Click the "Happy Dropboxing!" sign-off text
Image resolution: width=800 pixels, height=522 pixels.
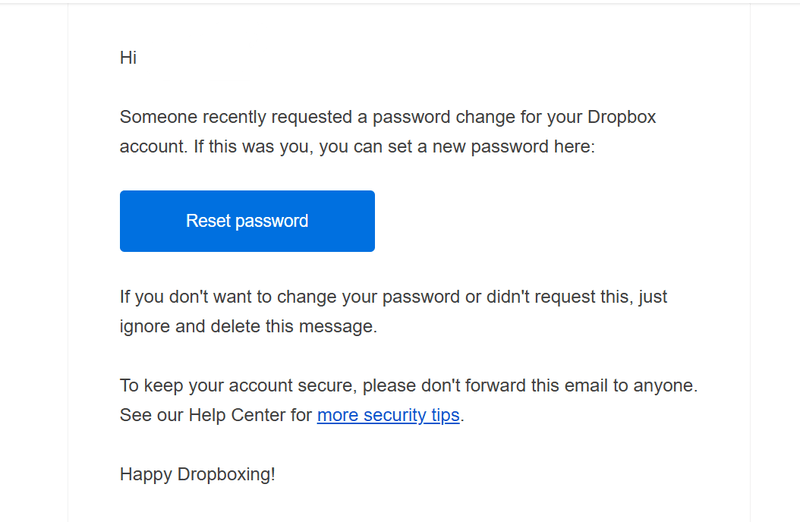[197, 473]
